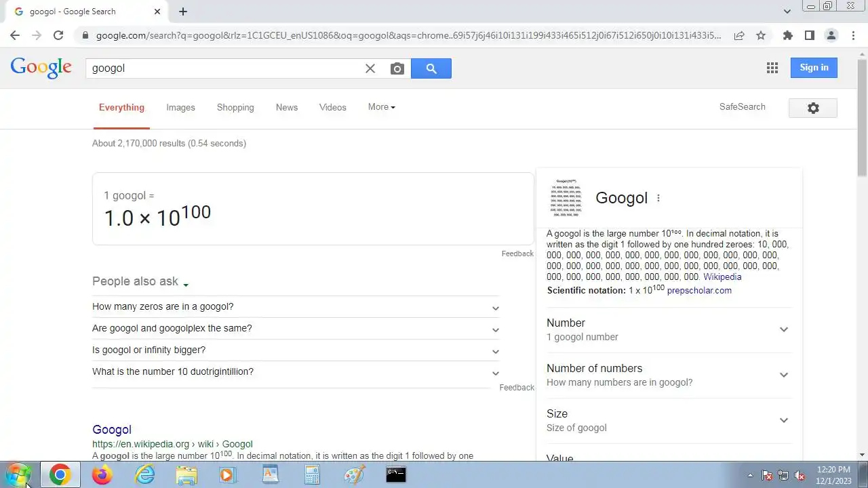Open the Chrome profile avatar
This screenshot has width=868, height=488.
(x=831, y=35)
